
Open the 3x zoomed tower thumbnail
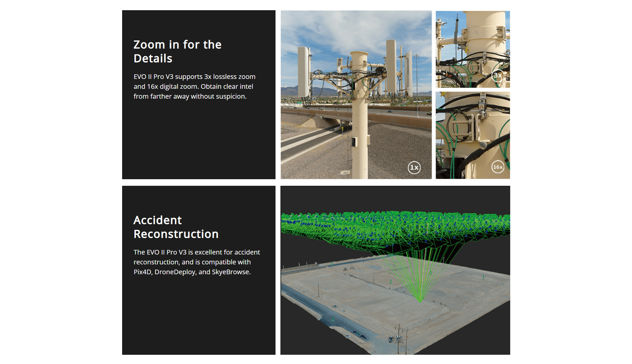pyautogui.click(x=473, y=49)
